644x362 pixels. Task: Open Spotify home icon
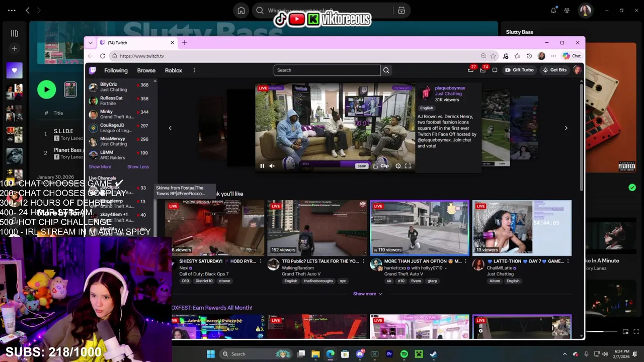tap(241, 11)
